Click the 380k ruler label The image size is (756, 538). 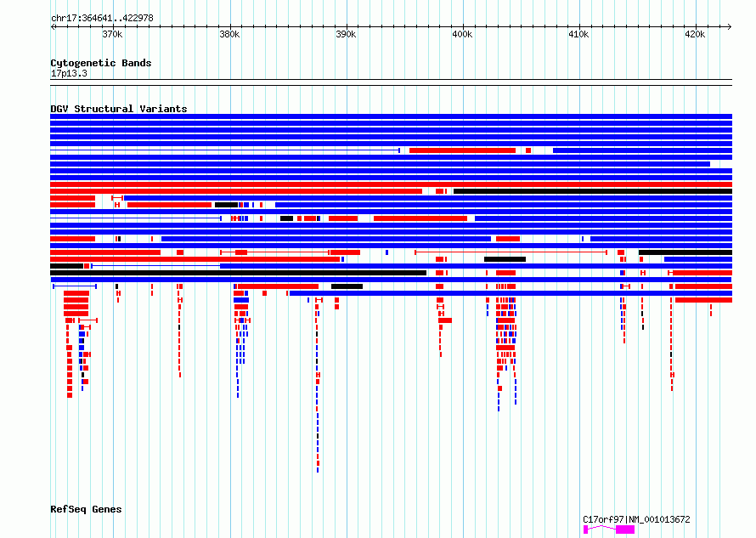[229, 34]
